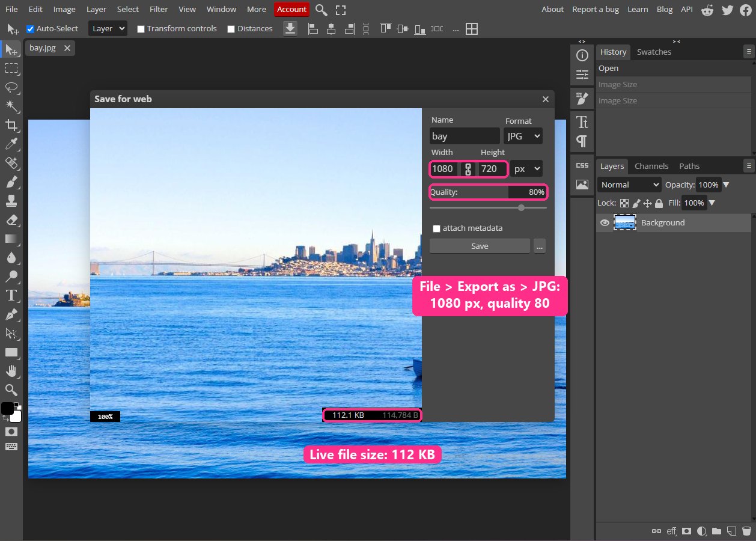Click the download icon in options bar

point(290,29)
